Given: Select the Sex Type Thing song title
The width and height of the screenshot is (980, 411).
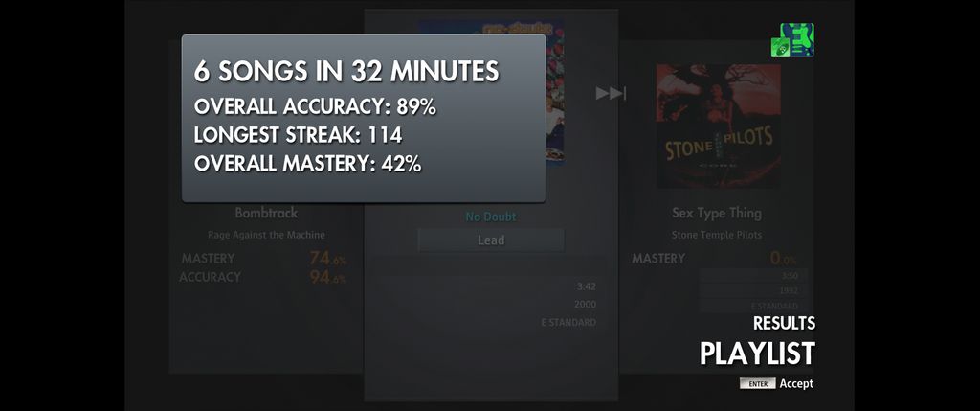Looking at the screenshot, I should click(x=717, y=213).
